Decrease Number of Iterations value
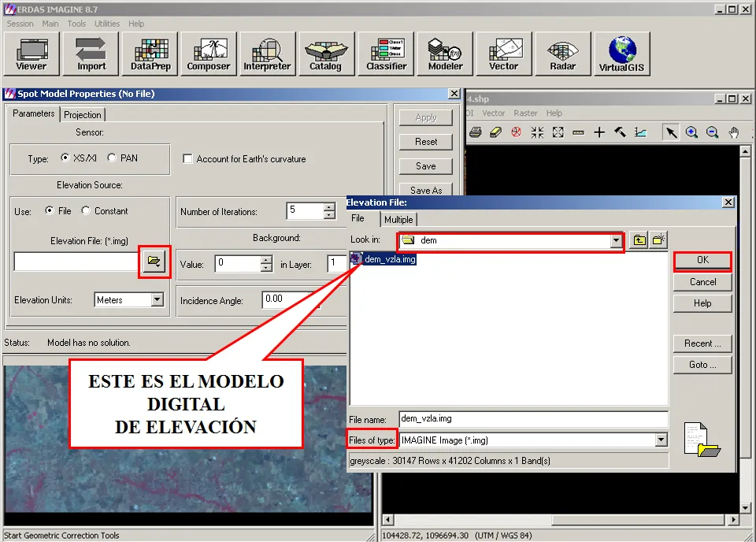The width and height of the screenshot is (756, 542). click(329, 215)
